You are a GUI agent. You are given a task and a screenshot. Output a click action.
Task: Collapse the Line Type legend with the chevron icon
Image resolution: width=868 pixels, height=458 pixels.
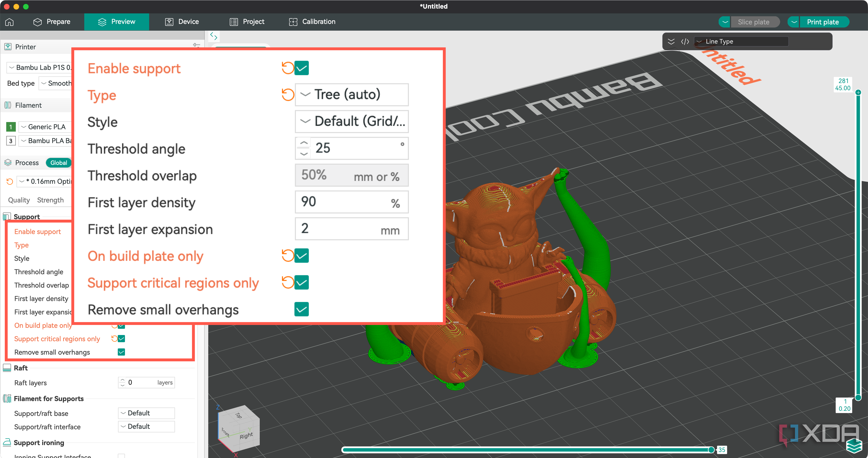point(671,41)
